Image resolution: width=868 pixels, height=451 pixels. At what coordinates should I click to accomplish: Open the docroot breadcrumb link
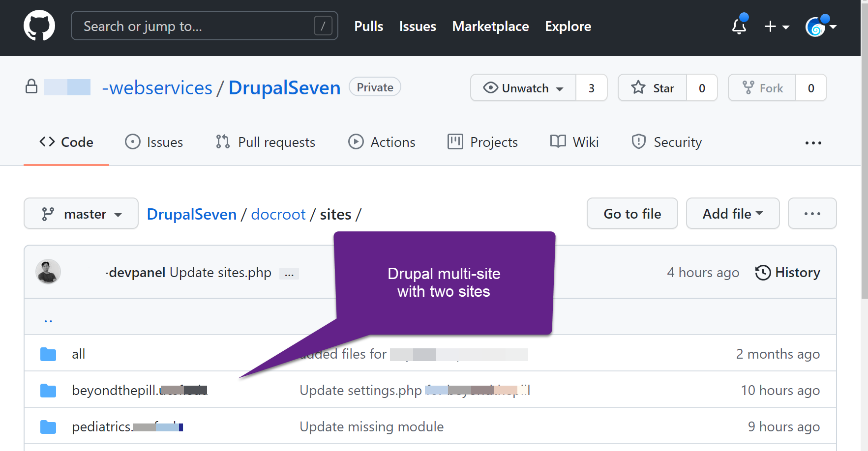point(278,214)
